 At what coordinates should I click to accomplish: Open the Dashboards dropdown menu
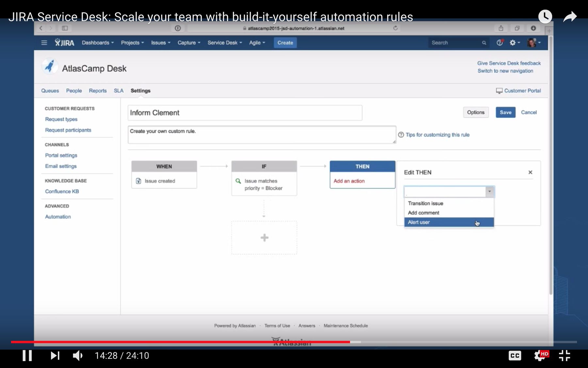pyautogui.click(x=98, y=43)
